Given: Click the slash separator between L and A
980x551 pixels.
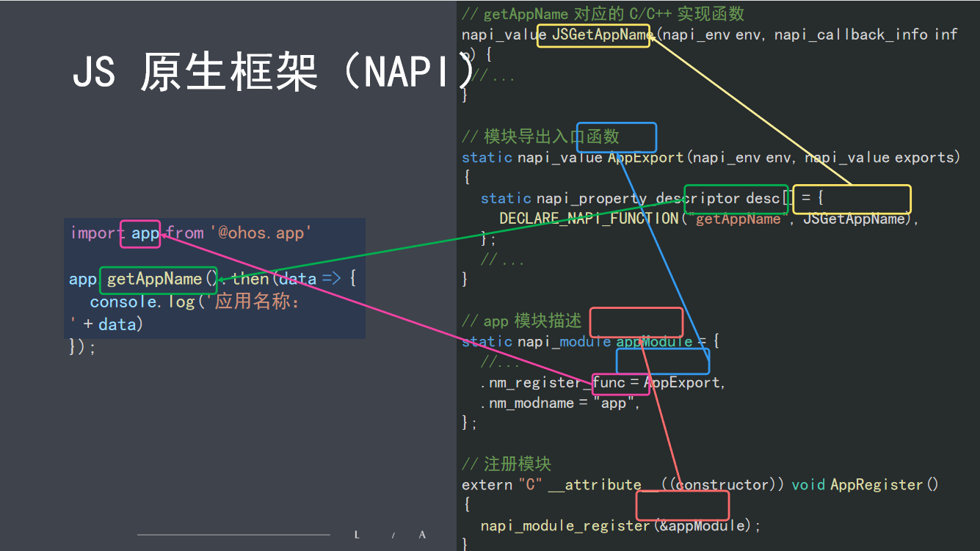Looking at the screenshot, I should [x=393, y=536].
